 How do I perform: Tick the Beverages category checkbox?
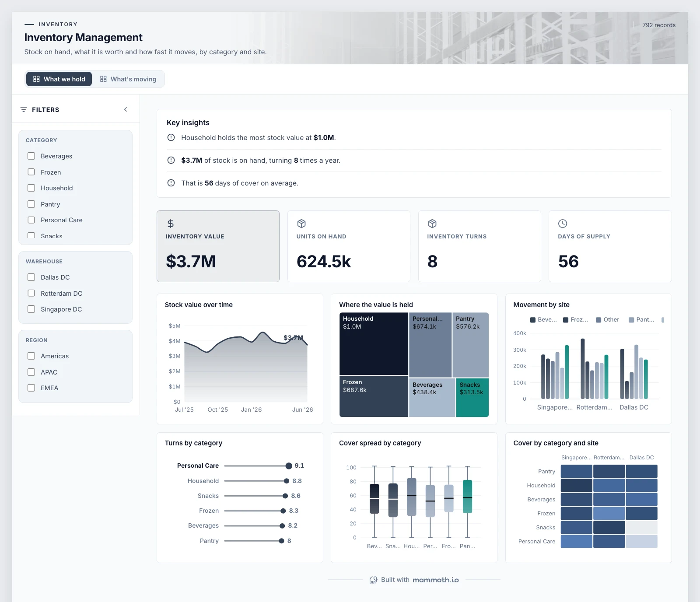point(31,156)
